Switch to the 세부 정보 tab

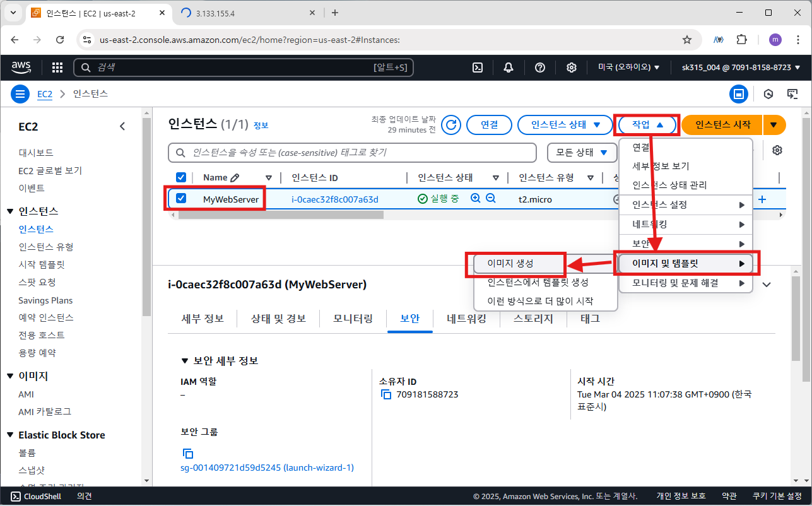(x=203, y=319)
